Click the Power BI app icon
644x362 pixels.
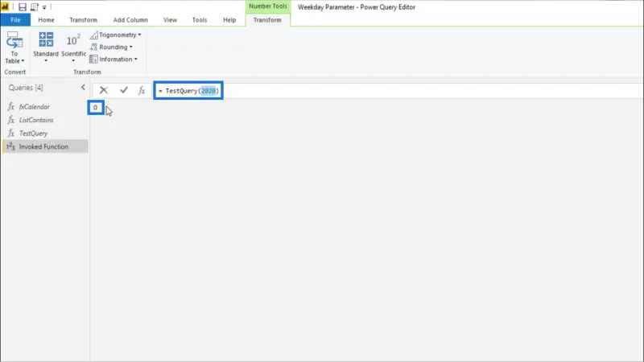click(x=5, y=7)
